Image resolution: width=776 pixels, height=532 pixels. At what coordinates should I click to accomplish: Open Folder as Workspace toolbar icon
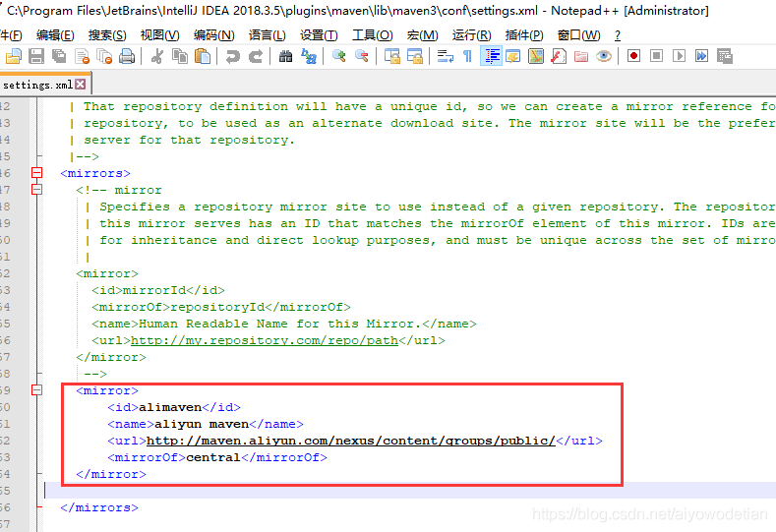pyautogui.click(x=581, y=56)
